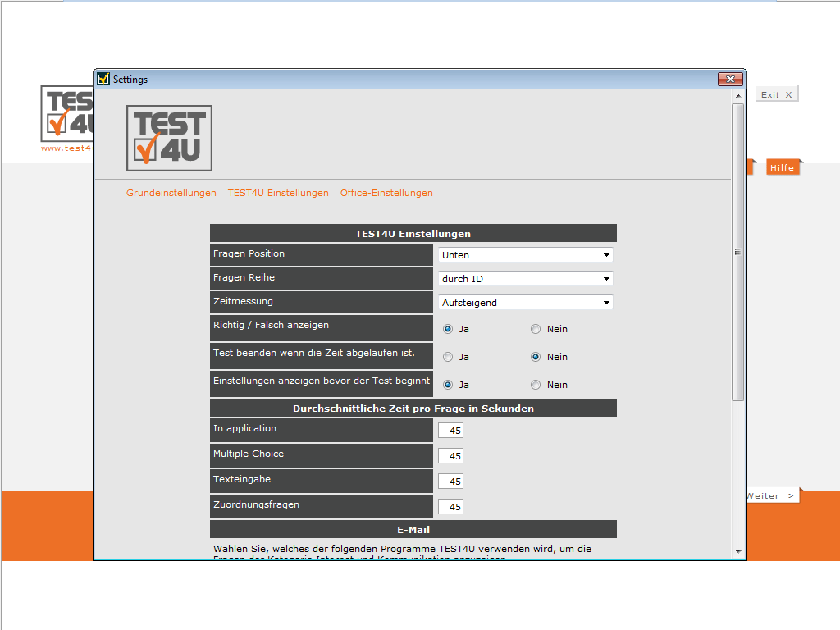Click the In application seconds field
Viewport: 840px width, 630px height.
pos(450,430)
